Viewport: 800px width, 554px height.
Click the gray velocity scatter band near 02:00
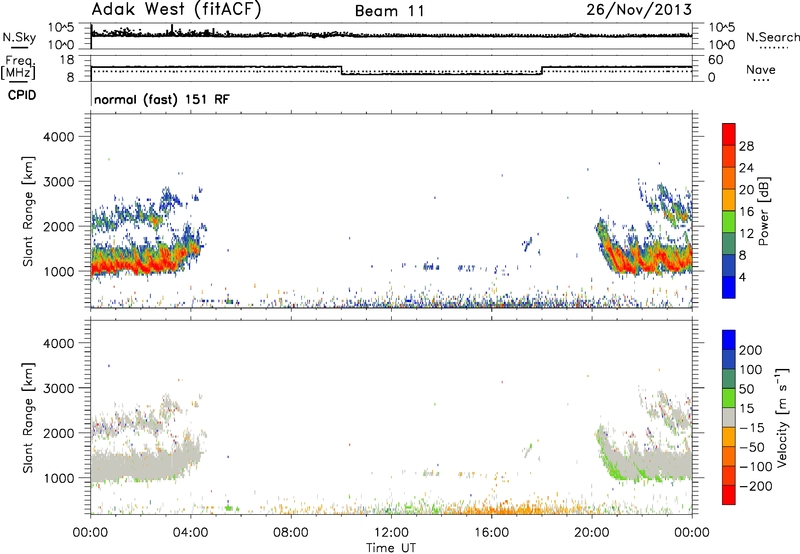[x=140, y=467]
